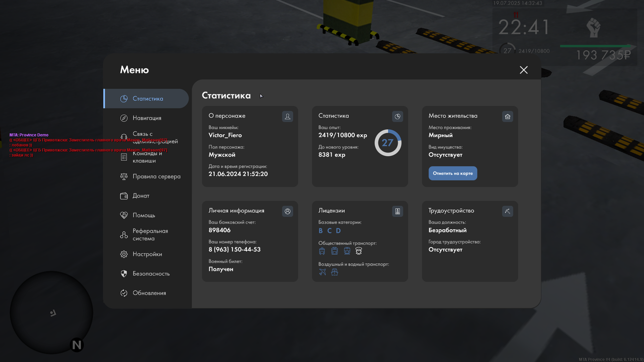Image resolution: width=644 pixels, height=362 pixels.
Task: Click the experience value 2419/10800 exp in Статистика card
Action: (343, 135)
